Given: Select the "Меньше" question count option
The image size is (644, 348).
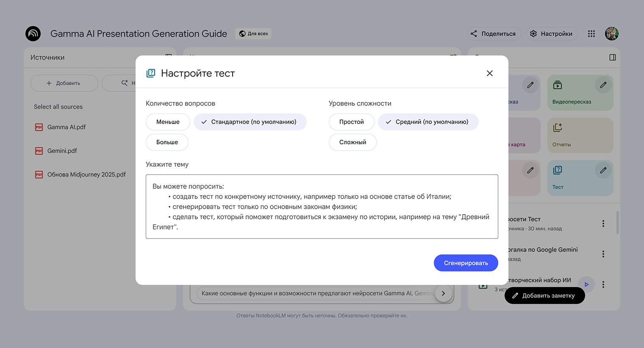Looking at the screenshot, I should point(168,122).
